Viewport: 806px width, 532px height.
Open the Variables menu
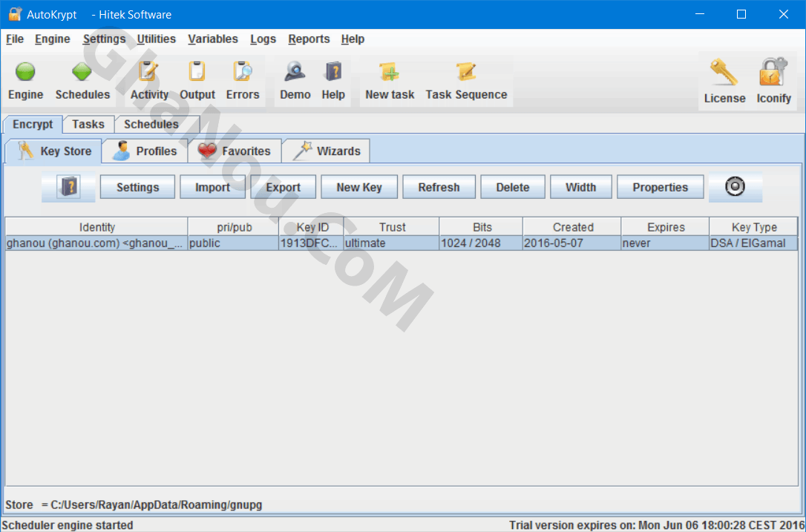point(213,39)
